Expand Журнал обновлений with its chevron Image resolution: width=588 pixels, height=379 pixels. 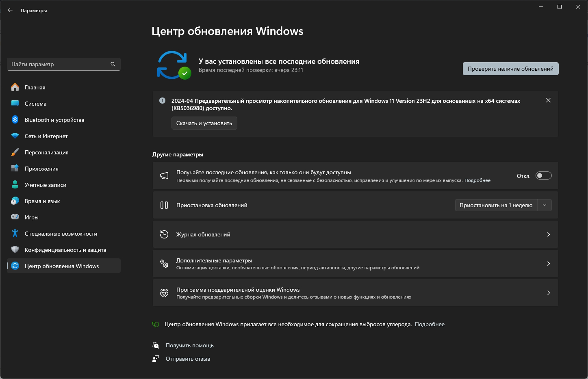pyautogui.click(x=549, y=234)
